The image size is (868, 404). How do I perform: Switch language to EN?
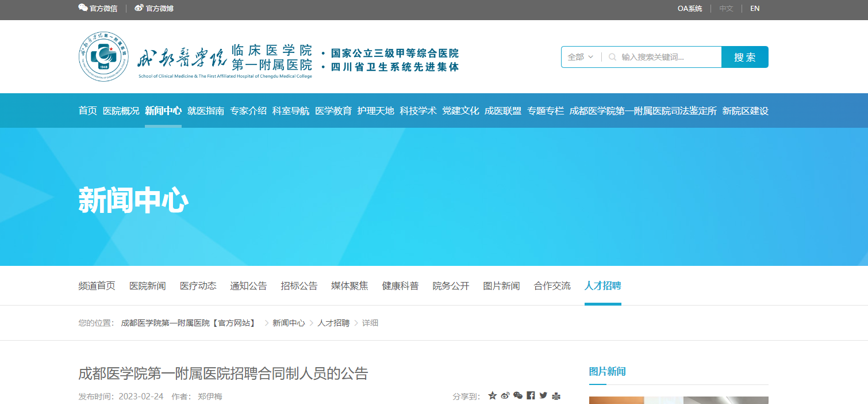pos(755,9)
